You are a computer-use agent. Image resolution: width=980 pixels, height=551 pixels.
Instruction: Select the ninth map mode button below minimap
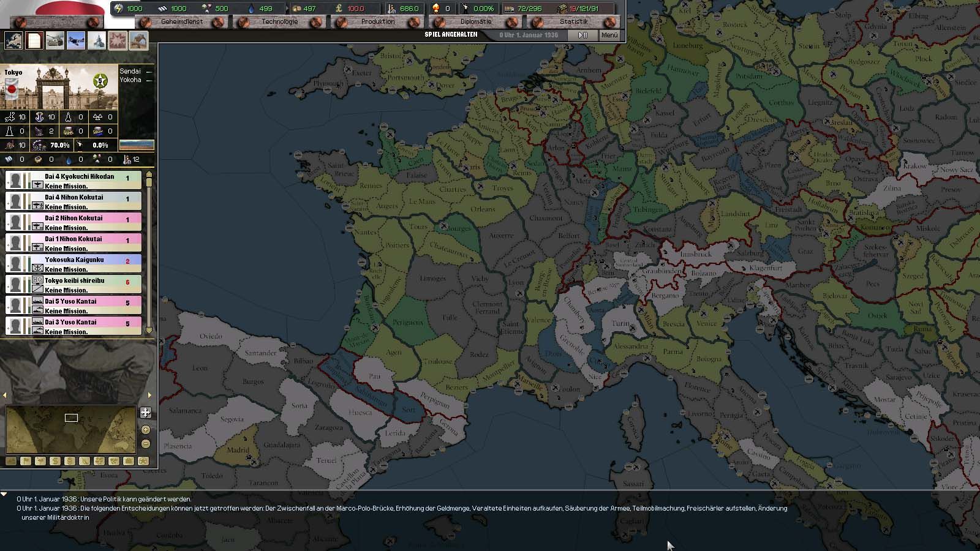[129, 461]
